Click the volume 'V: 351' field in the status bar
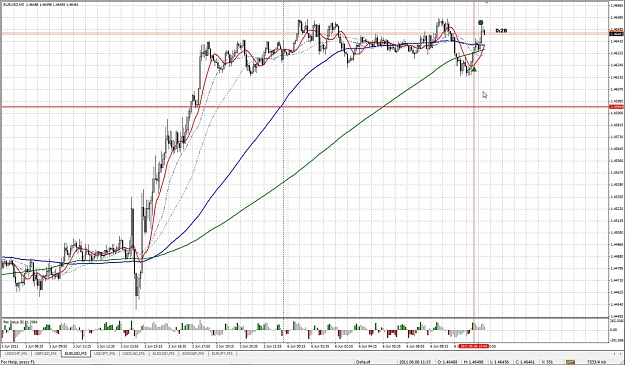The width and height of the screenshot is (625, 365). coord(548,362)
